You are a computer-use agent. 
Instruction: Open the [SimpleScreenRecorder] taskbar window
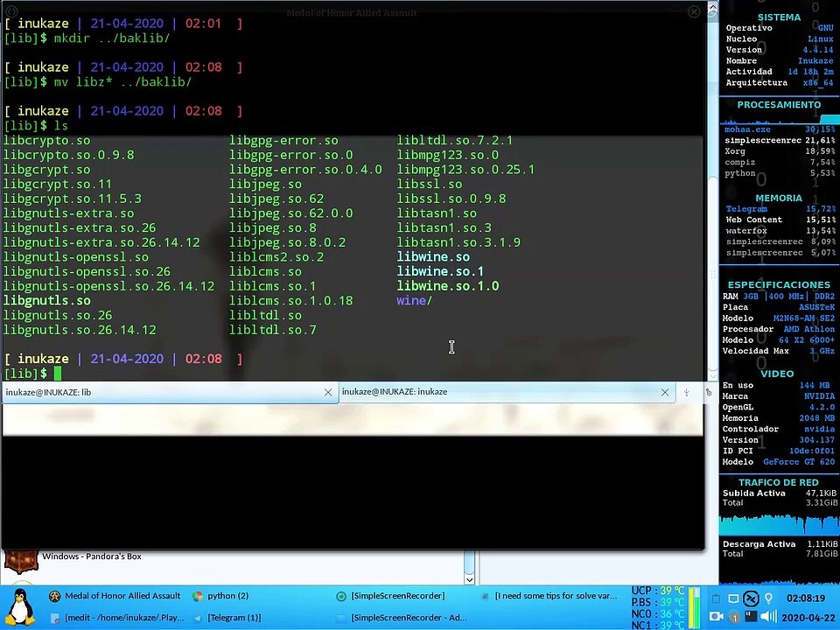[x=390, y=596]
